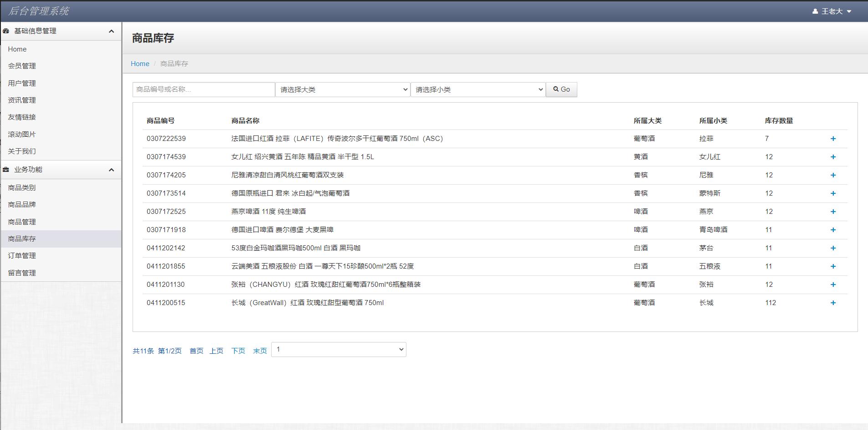Click the plus icon beside 长城 GreatWall wine

pyautogui.click(x=833, y=303)
